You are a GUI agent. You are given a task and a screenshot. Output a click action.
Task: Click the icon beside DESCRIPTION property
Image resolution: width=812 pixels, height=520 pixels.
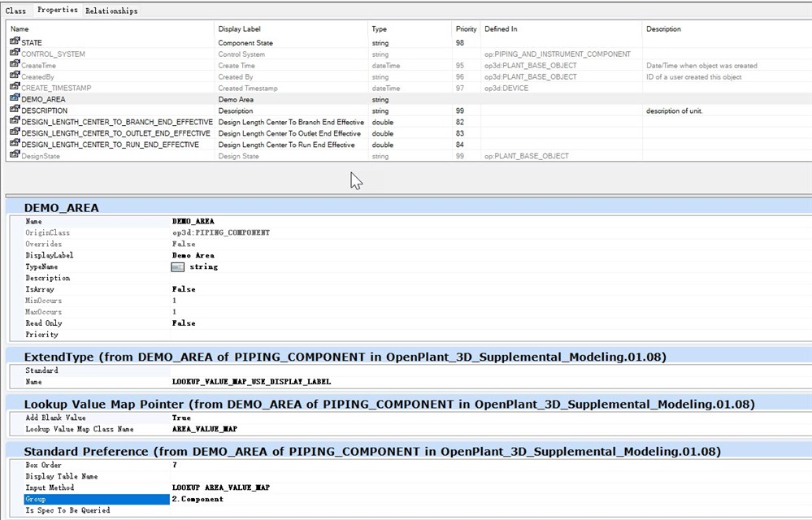pyautogui.click(x=15, y=110)
